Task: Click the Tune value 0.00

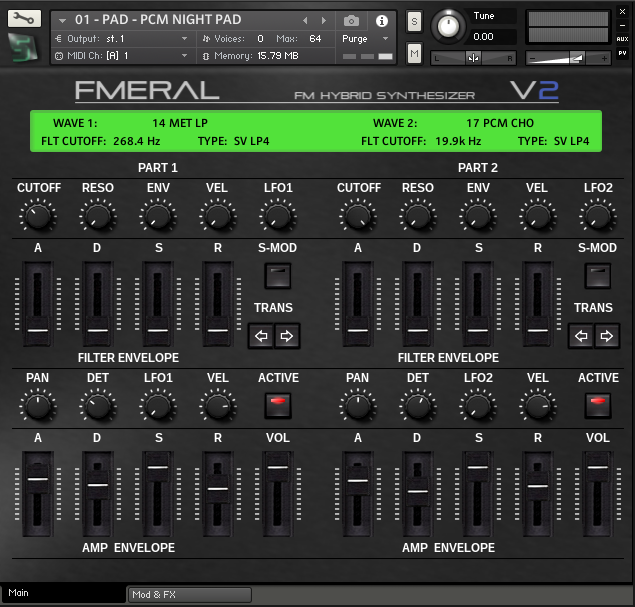Action: pyautogui.click(x=484, y=36)
